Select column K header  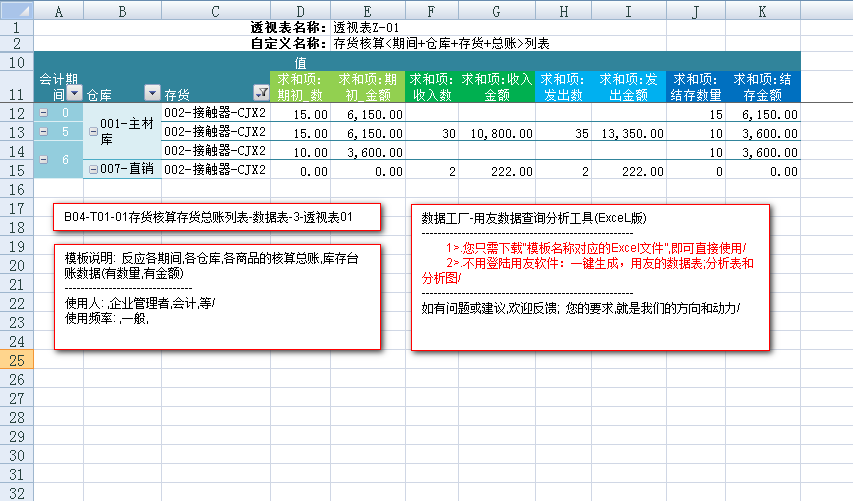tap(762, 10)
